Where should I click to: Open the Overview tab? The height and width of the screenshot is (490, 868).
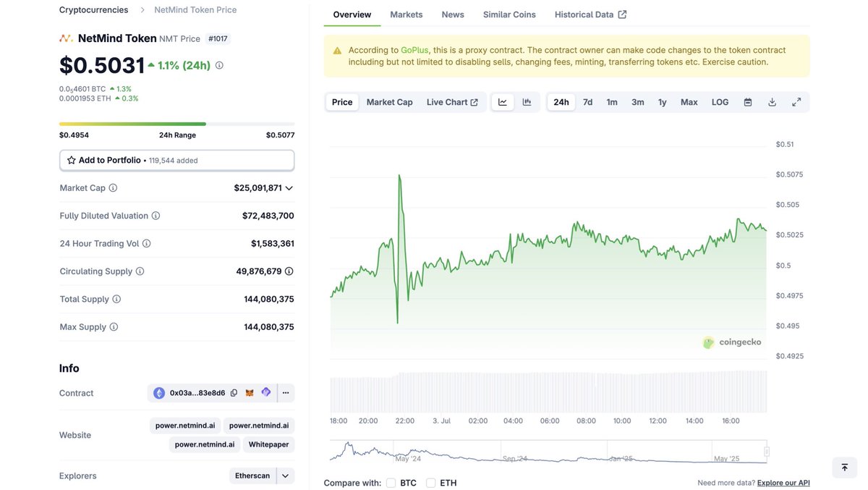coord(352,14)
